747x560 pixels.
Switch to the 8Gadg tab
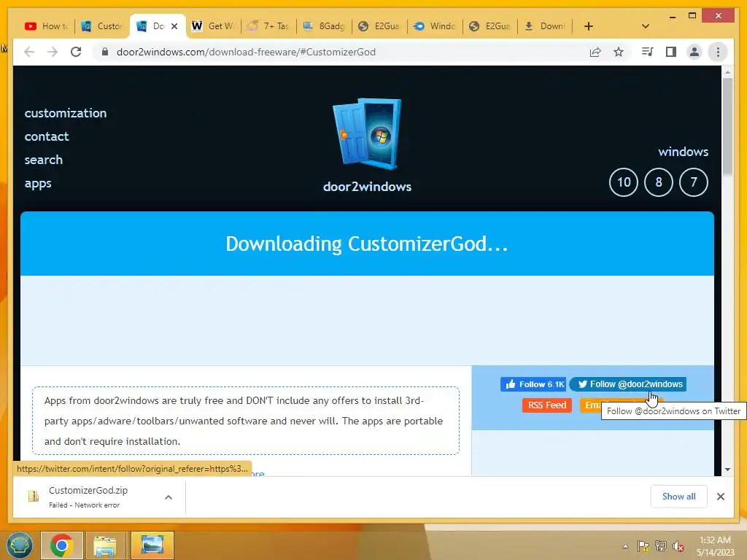tap(324, 26)
